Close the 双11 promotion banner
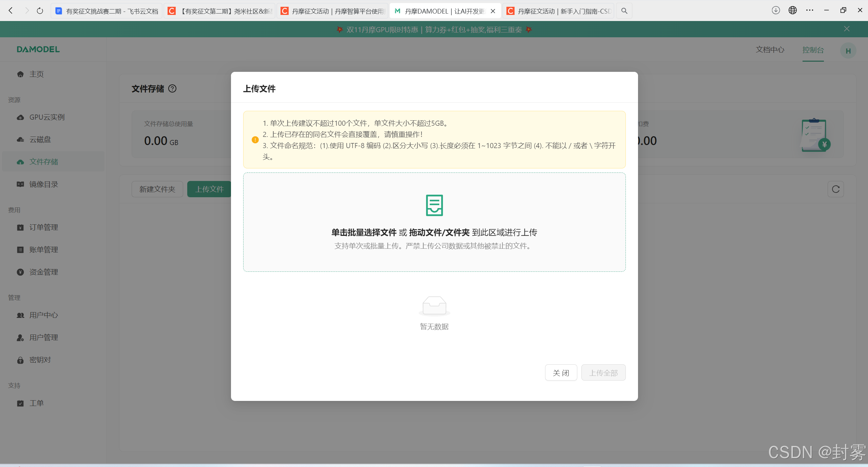This screenshot has width=868, height=467. (x=847, y=29)
